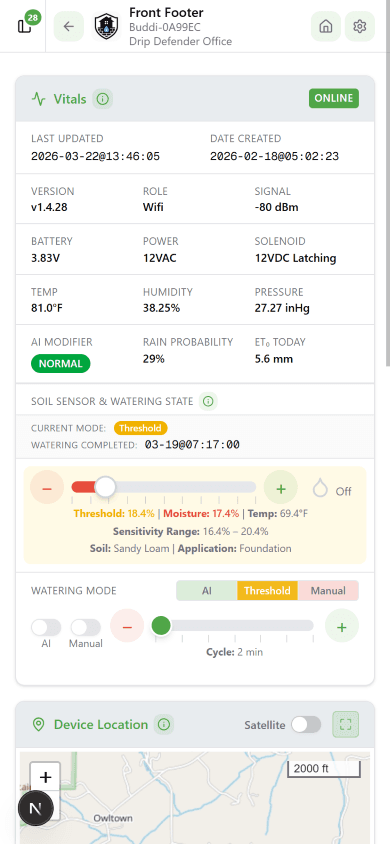Click the page vertical scrollbar
The image size is (390, 844).
point(387,183)
